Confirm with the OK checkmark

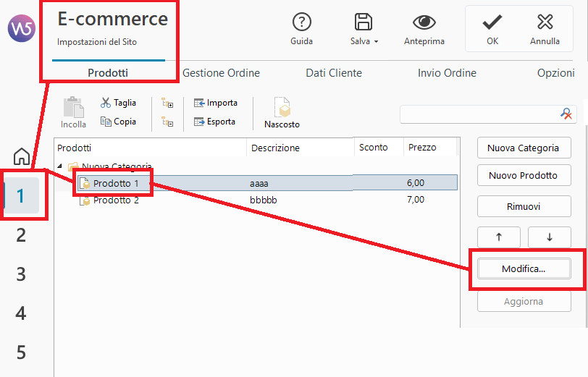[492, 22]
